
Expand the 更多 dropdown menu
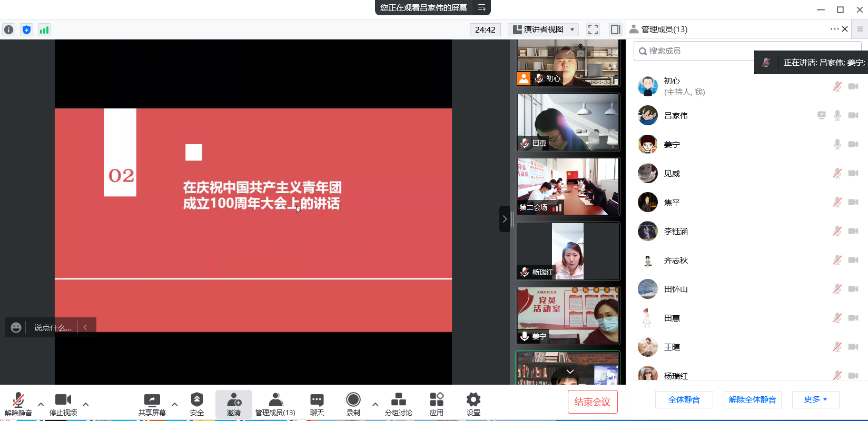click(815, 399)
